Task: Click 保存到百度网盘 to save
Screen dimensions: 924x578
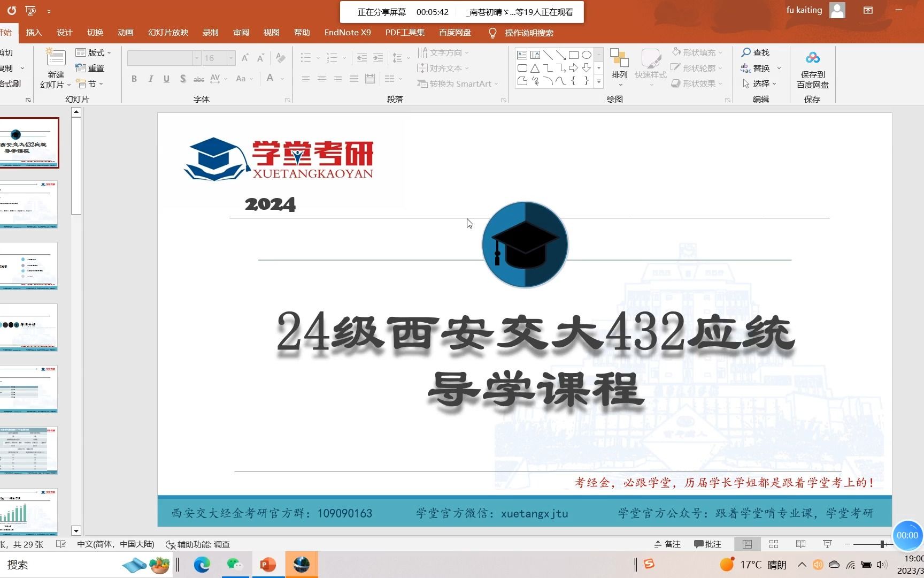Action: coord(812,70)
